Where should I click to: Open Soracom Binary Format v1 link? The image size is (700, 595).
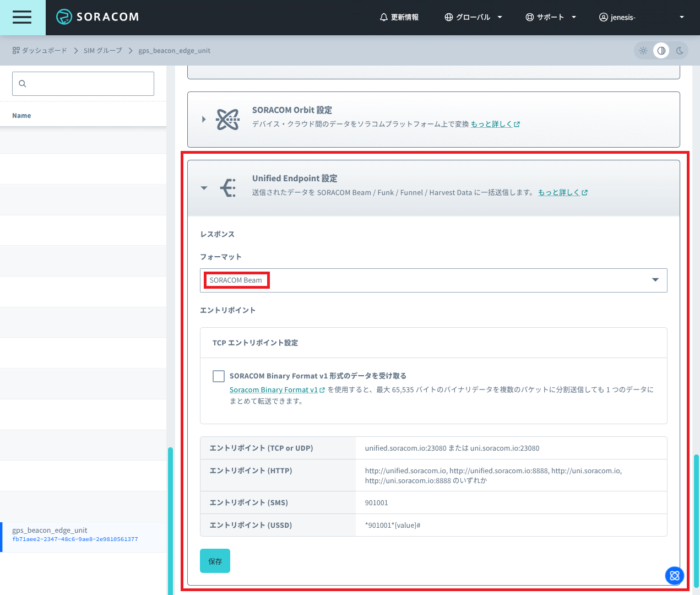(x=277, y=390)
